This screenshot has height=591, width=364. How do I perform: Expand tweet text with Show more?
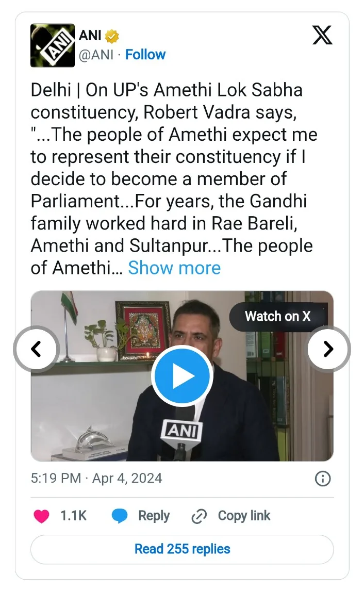click(174, 268)
